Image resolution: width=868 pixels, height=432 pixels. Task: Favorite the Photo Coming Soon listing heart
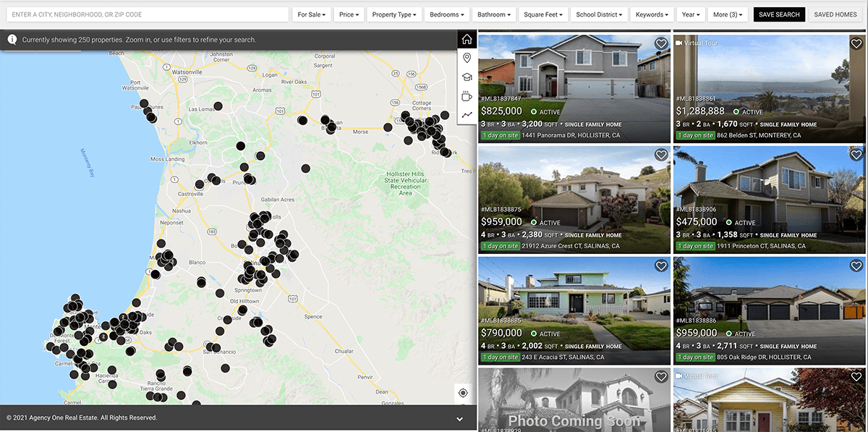coord(661,377)
